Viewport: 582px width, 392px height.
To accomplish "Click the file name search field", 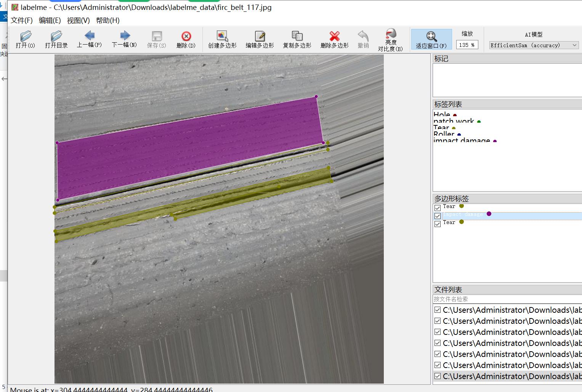I will 507,299.
